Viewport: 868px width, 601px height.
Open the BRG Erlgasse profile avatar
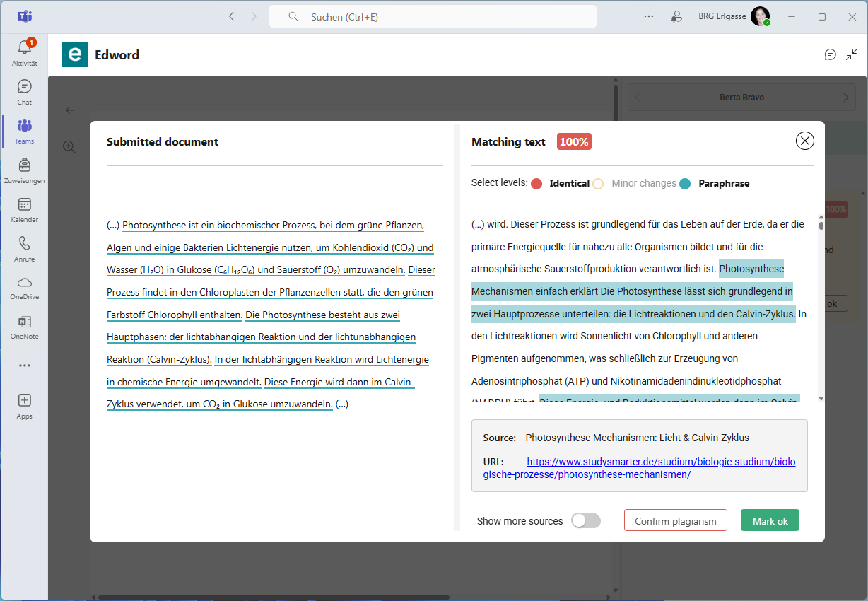click(760, 16)
